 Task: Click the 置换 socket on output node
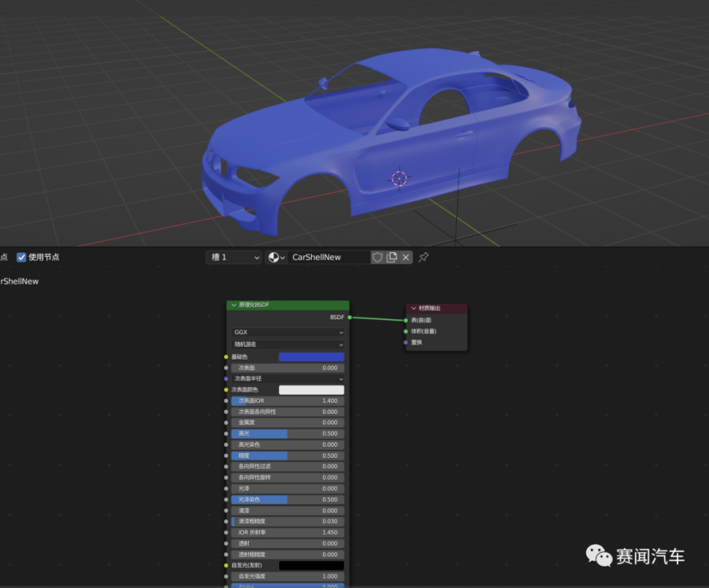(406, 342)
